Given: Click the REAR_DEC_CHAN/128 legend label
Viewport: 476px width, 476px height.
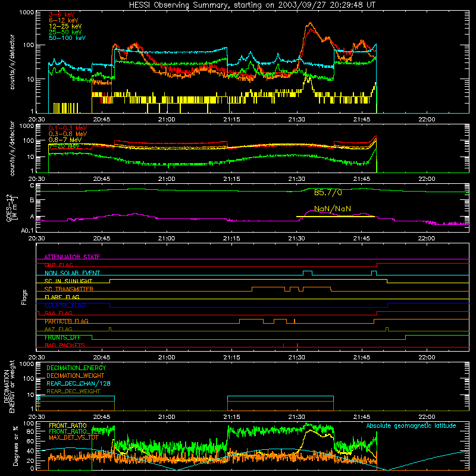Looking at the screenshot, I should pyautogui.click(x=79, y=384).
